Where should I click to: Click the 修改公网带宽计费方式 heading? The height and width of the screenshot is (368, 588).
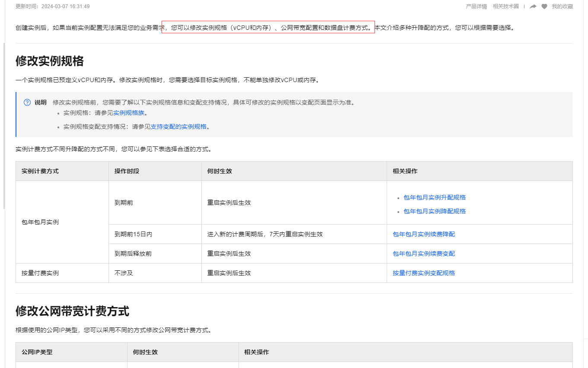pos(72,311)
